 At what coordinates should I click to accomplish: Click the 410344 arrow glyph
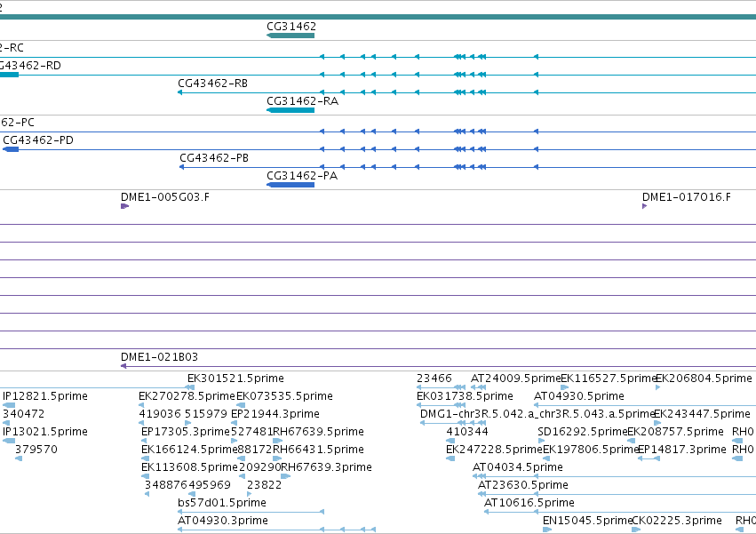click(x=450, y=441)
